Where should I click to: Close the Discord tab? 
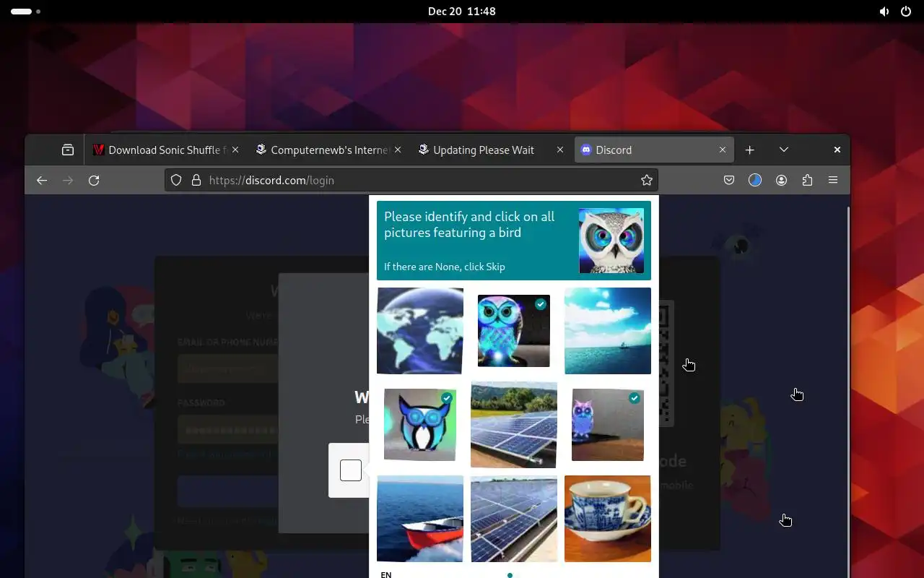723,150
